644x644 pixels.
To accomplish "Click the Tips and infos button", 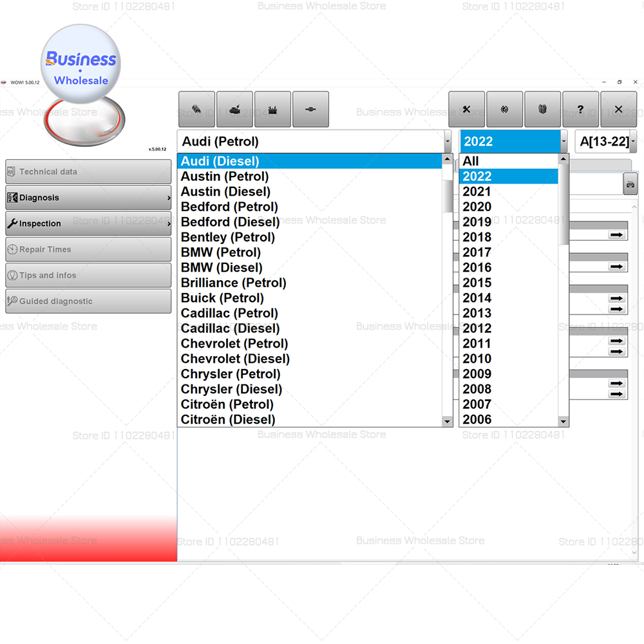I will 88,275.
